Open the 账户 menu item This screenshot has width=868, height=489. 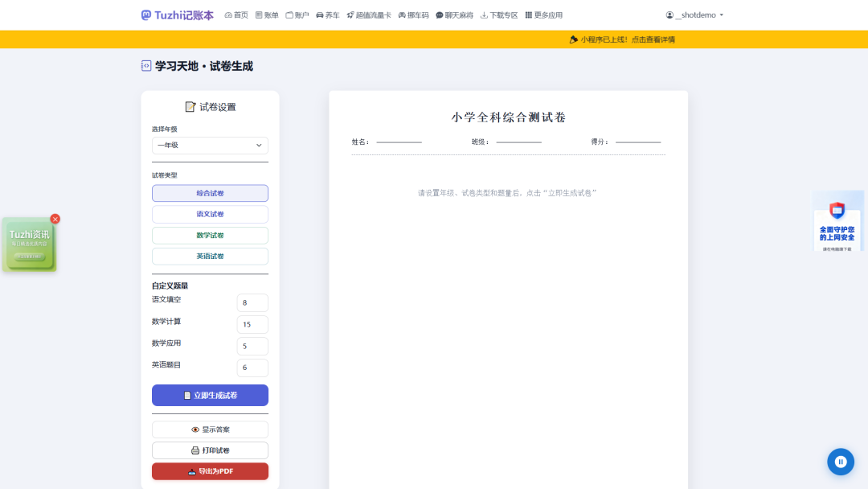click(x=297, y=15)
